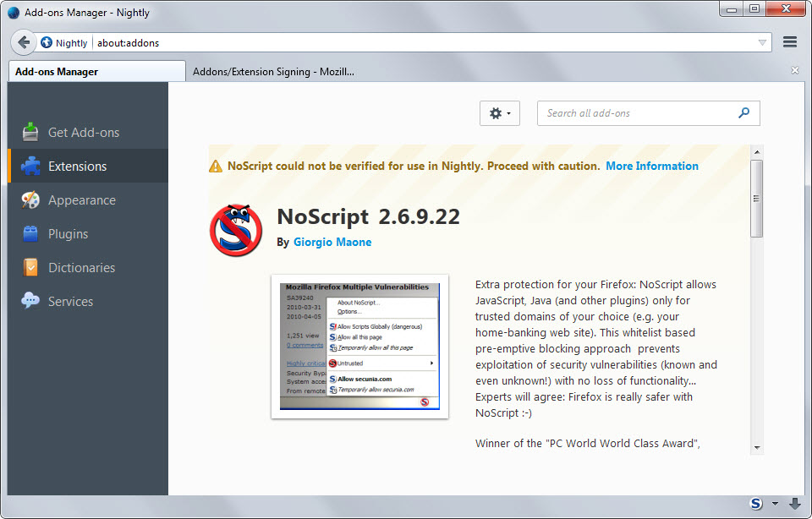Open the More Information link
Viewport: 812px width, 519px height.
(651, 166)
